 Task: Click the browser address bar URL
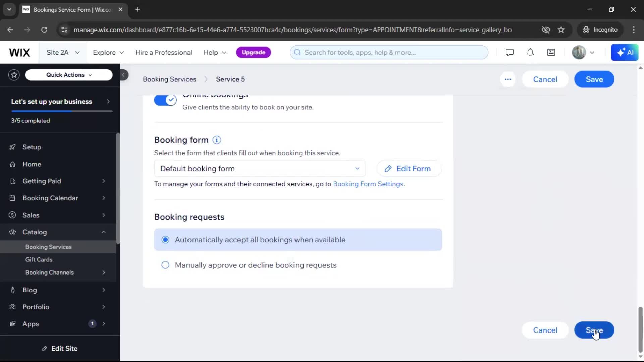tap(292, 30)
